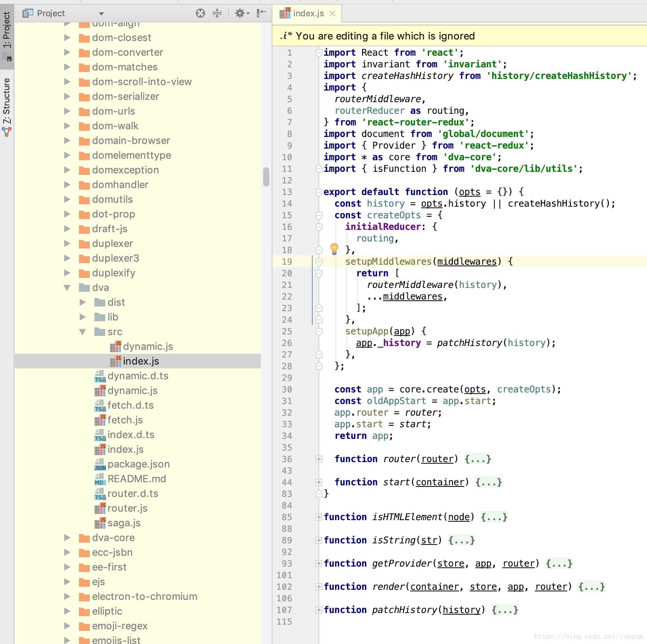Image resolution: width=647 pixels, height=644 pixels.
Task: Collapse the setupMiddlewares fold at line 19
Action: point(319,262)
